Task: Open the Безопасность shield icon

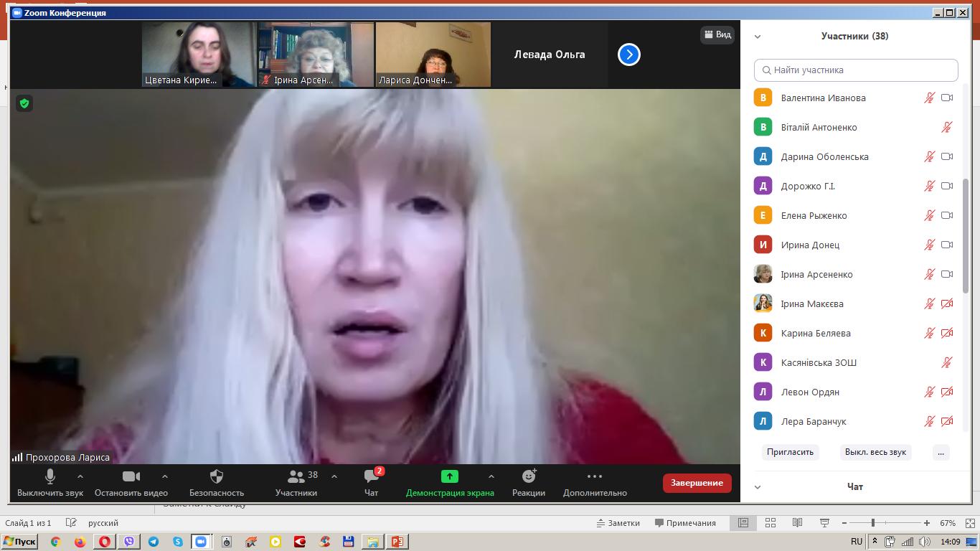Action: tap(216, 476)
